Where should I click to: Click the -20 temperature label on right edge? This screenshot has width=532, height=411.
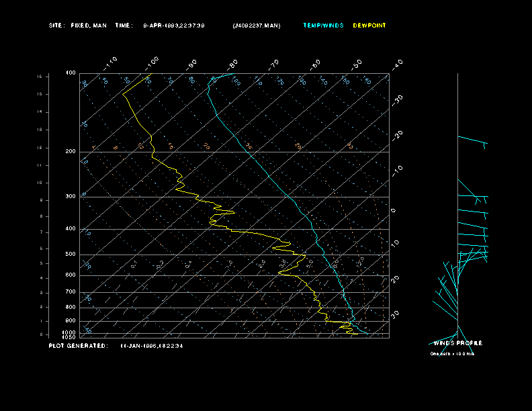[397, 136]
